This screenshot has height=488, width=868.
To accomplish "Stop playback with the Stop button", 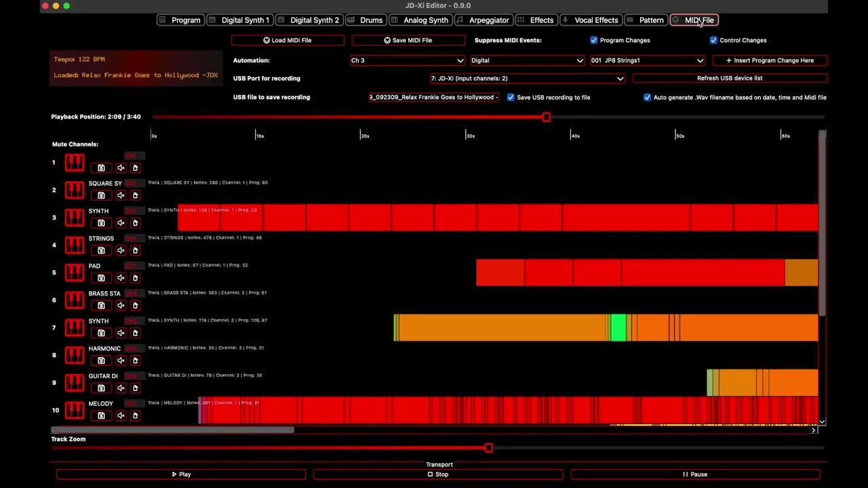I will pos(438,474).
